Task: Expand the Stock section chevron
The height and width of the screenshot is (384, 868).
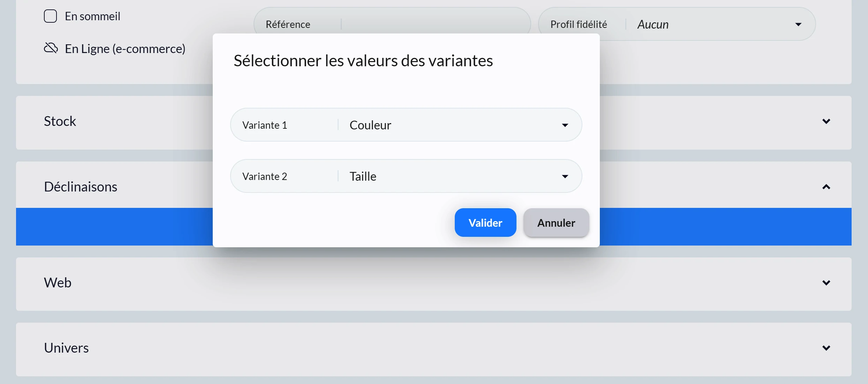Action: pos(826,121)
